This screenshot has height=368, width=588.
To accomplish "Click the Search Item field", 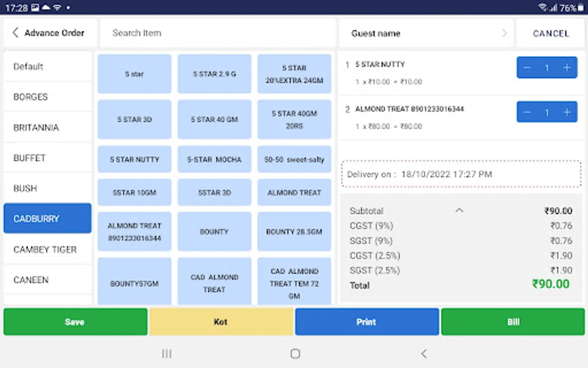I will [x=218, y=33].
